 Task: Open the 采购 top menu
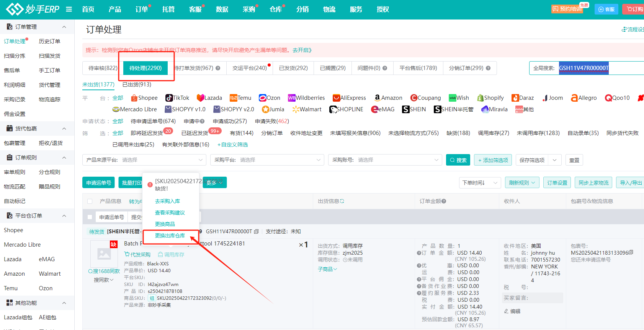click(249, 9)
